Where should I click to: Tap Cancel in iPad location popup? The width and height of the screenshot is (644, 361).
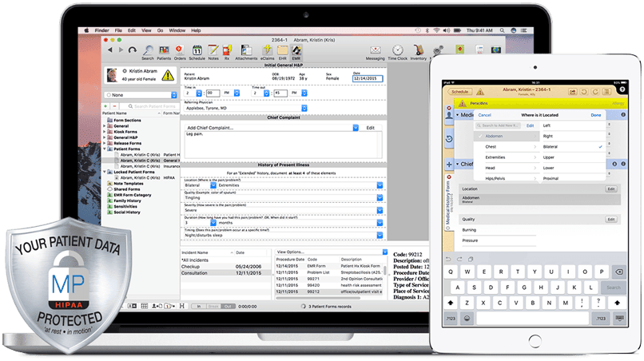[x=485, y=115]
